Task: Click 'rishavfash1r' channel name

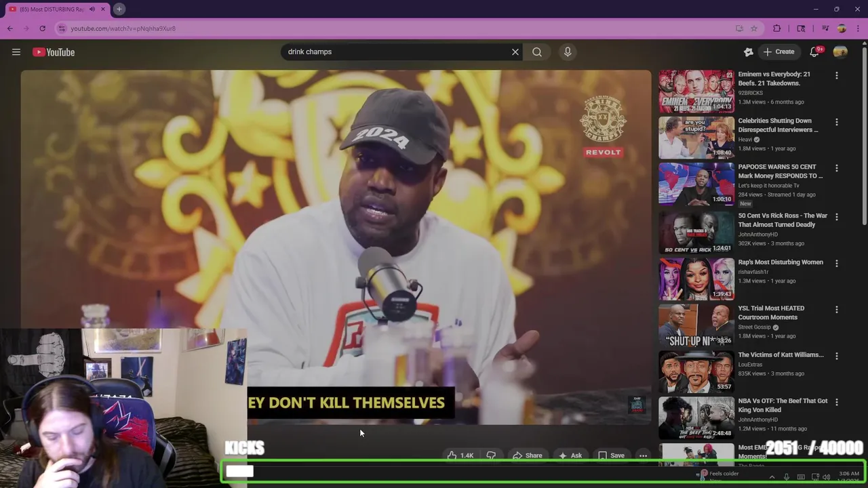Action: 753,272
